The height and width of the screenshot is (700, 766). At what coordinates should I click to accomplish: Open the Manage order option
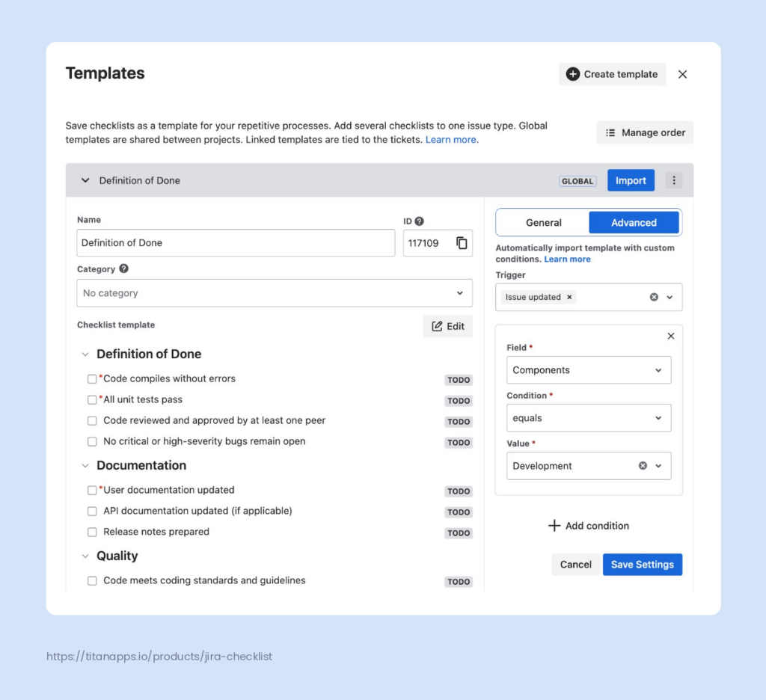(645, 132)
